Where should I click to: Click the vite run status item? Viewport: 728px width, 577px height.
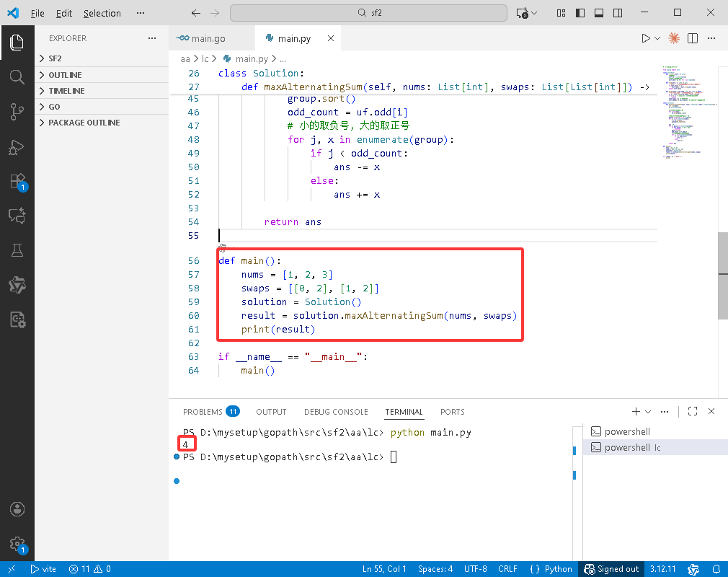click(43, 569)
